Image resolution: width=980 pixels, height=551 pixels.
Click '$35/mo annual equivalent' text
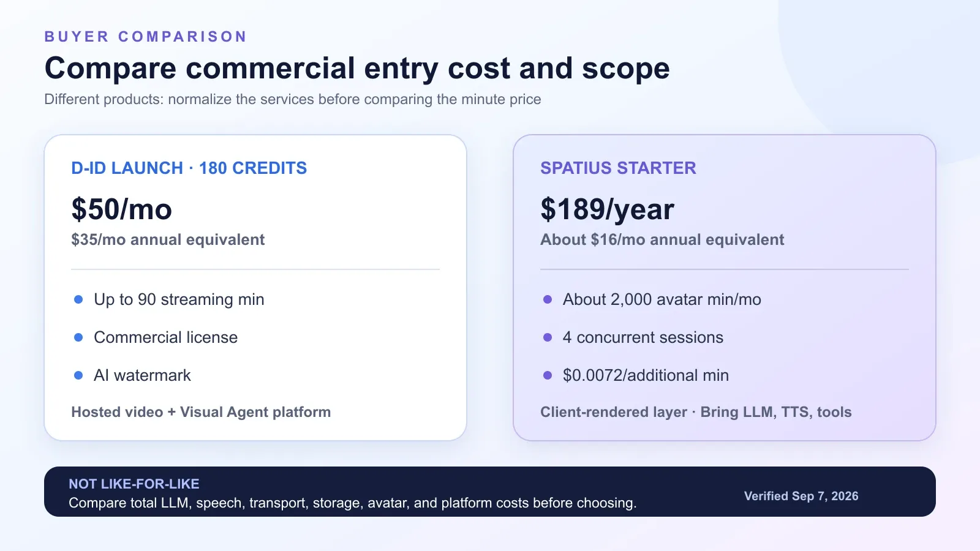pos(168,240)
